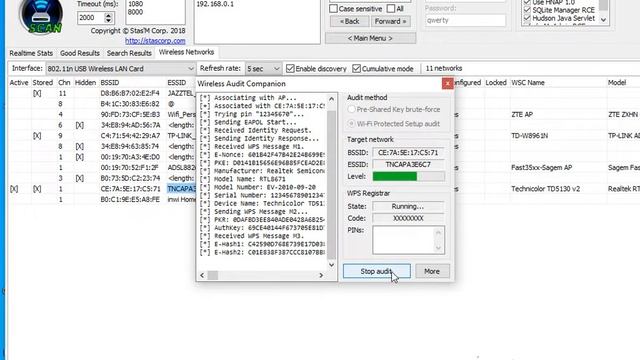Click the signal Level progress bar

click(408, 176)
